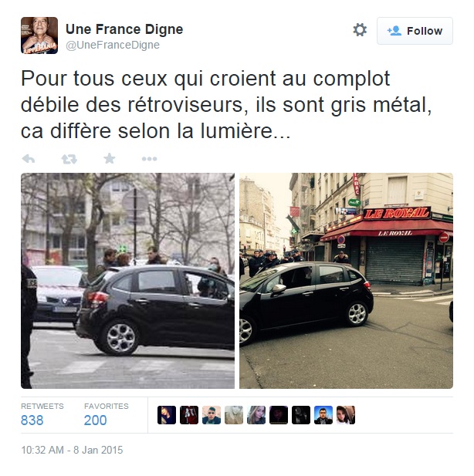The width and height of the screenshot is (474, 476).
Task: Open the @UneFranceDigne handle link
Action: [x=113, y=45]
